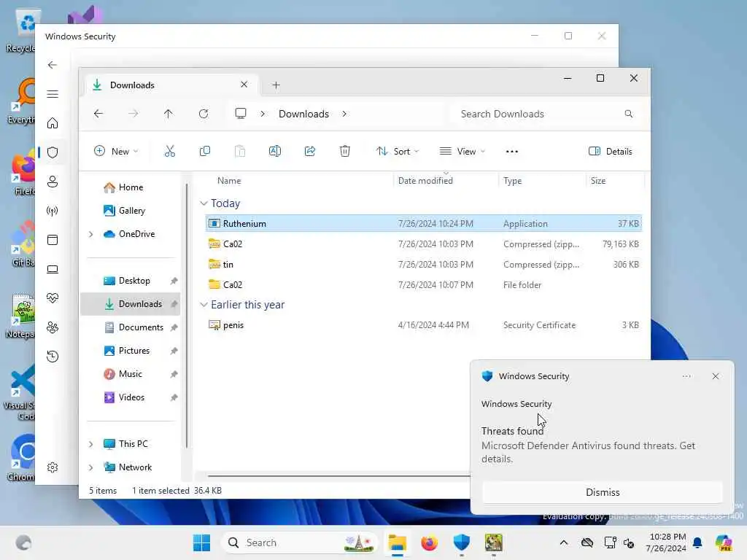Go back in Downloads Explorer window
Image resolution: width=747 pixels, height=560 pixels.
(x=98, y=114)
